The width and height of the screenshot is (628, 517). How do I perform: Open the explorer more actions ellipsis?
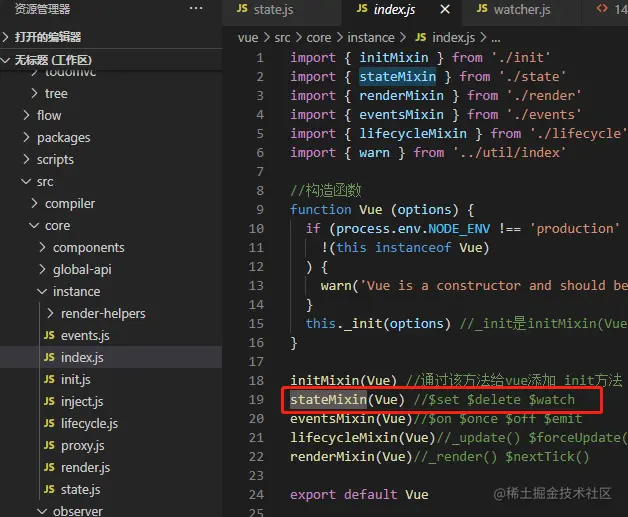196,8
